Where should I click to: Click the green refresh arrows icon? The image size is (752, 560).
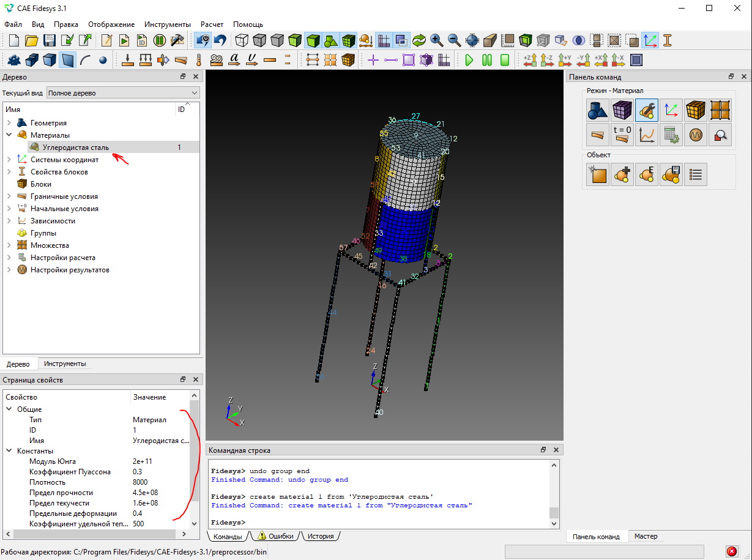pyautogui.click(x=419, y=41)
